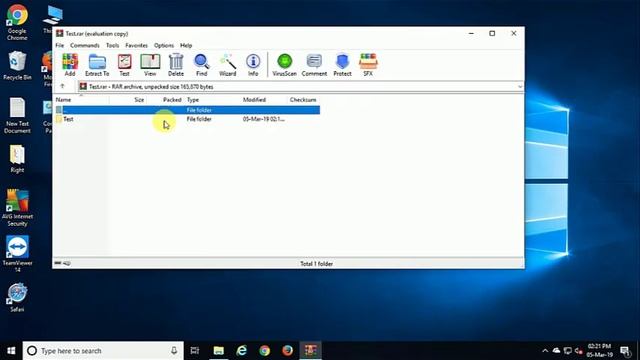Open the Help menu

tap(186, 45)
